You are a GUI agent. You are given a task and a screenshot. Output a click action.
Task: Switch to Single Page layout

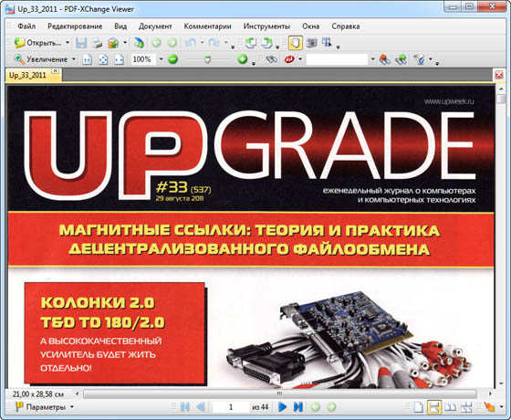[x=419, y=407]
